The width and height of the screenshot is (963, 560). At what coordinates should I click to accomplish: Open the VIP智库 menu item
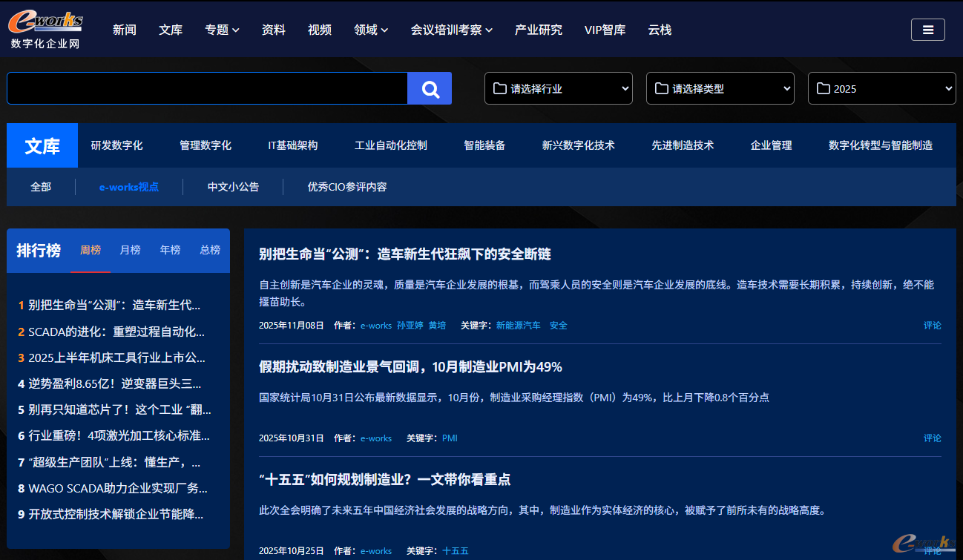point(605,30)
